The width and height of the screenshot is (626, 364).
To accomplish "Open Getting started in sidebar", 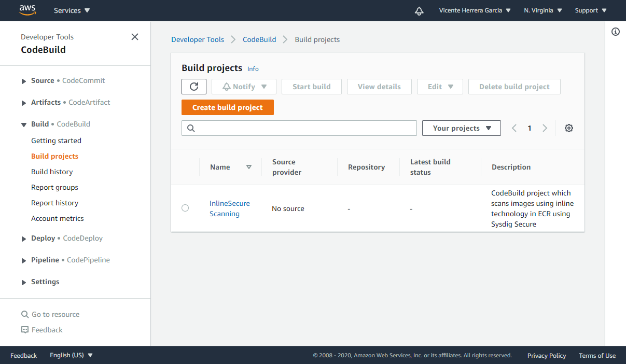I will (x=56, y=141).
